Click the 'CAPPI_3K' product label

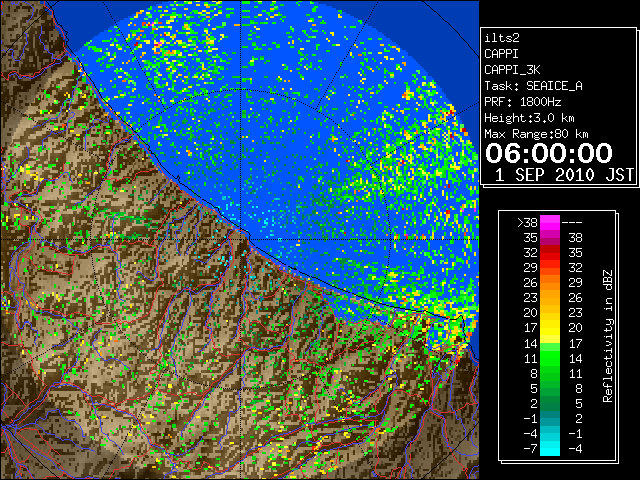pos(512,70)
